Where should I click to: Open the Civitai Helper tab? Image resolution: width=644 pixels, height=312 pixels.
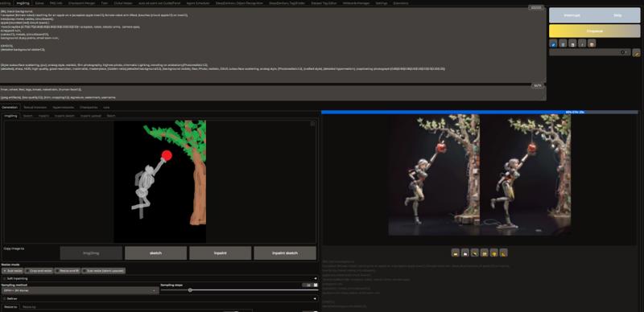tap(124, 3)
